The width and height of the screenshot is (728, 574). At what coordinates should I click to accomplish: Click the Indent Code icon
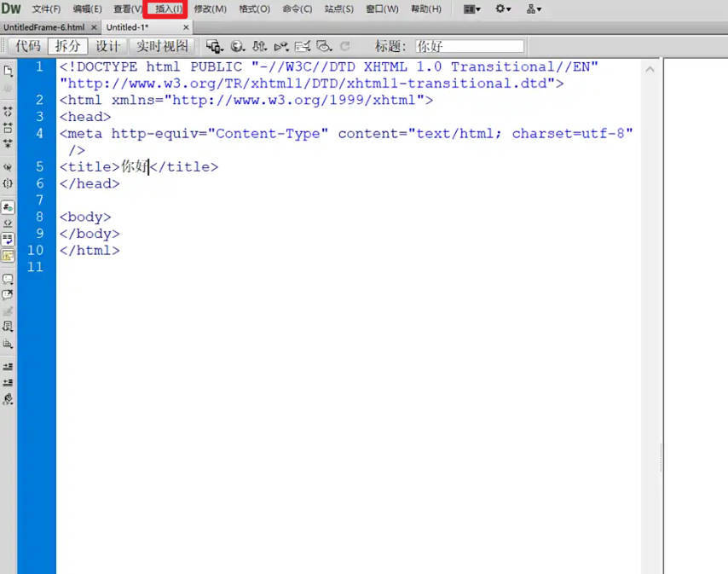coord(8,367)
